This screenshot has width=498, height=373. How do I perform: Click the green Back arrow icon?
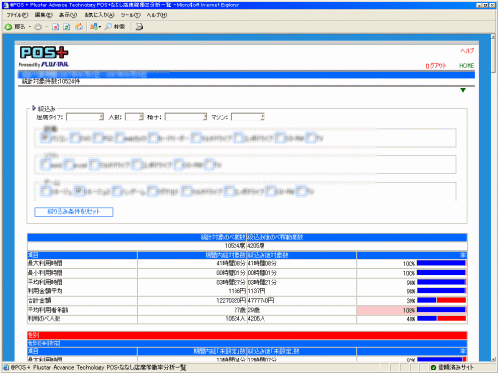(x=8, y=27)
